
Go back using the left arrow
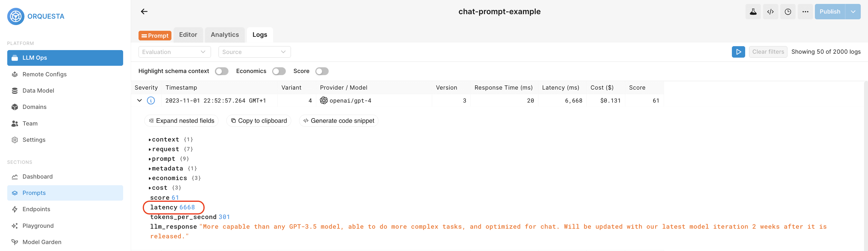[x=144, y=12]
